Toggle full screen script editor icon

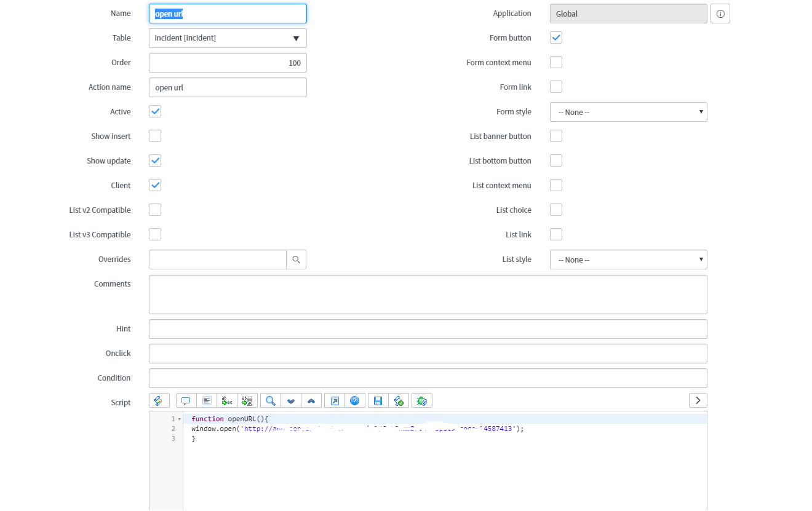tap(335, 401)
